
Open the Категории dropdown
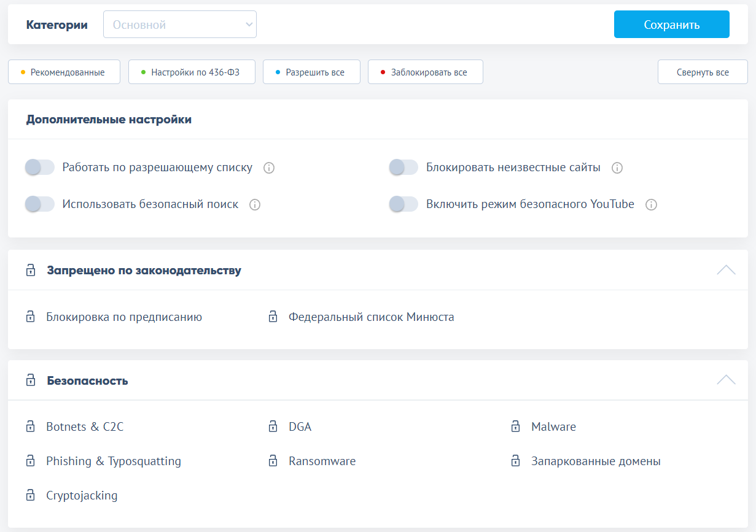point(179,25)
